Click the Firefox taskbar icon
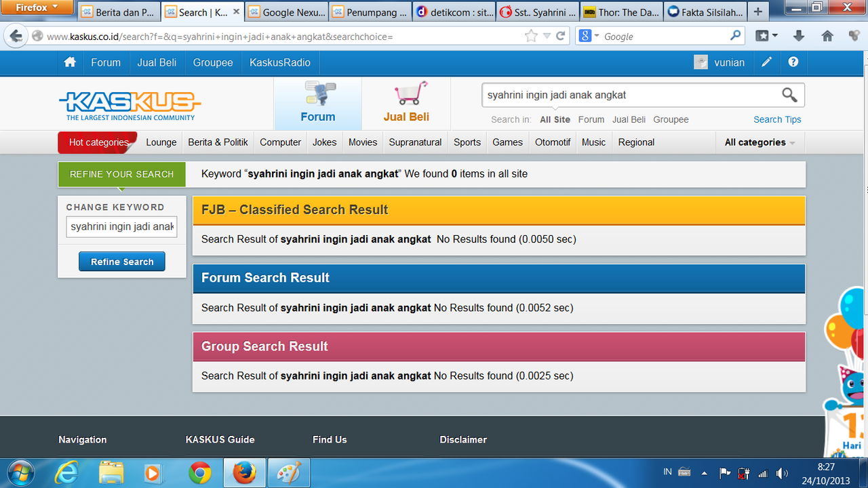Viewport: 868px width, 488px height. (244, 472)
